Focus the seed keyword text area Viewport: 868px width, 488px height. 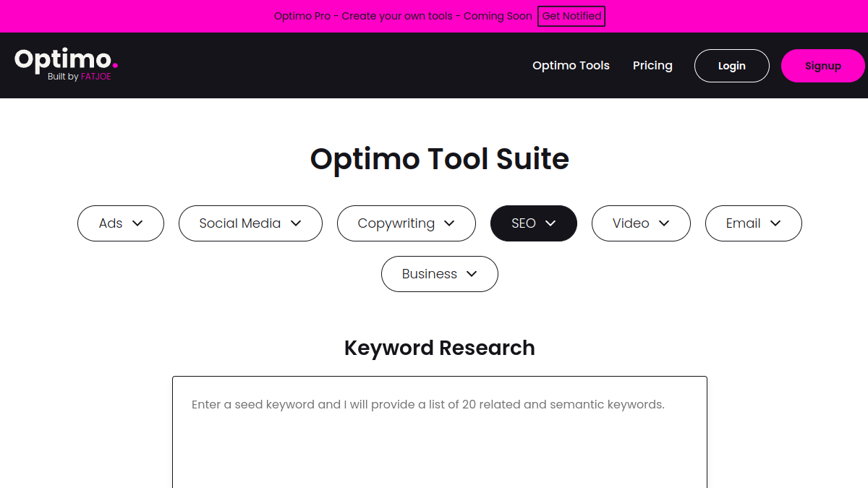coord(440,432)
